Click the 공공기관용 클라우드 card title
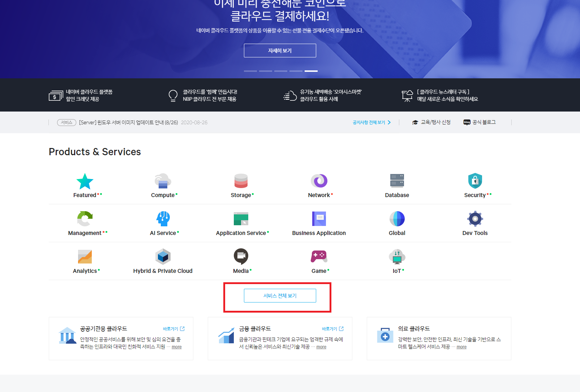Viewport: 580px width, 392px height. tap(104, 329)
